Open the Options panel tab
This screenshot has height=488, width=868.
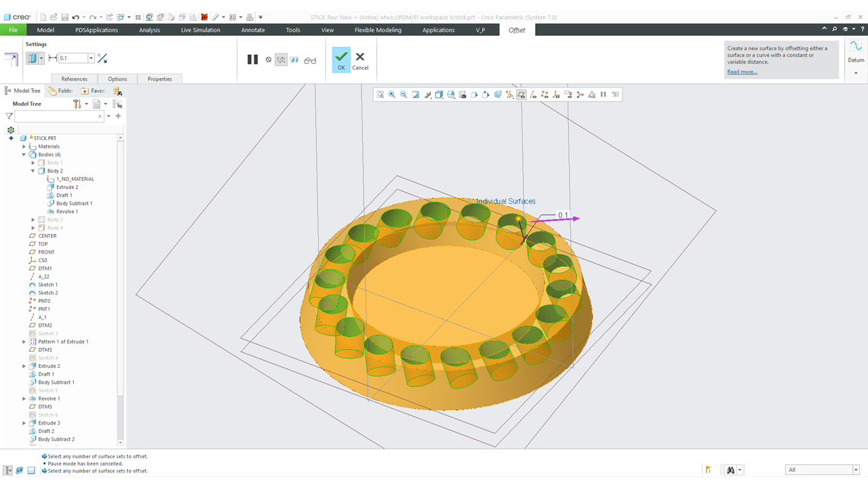pyautogui.click(x=117, y=79)
